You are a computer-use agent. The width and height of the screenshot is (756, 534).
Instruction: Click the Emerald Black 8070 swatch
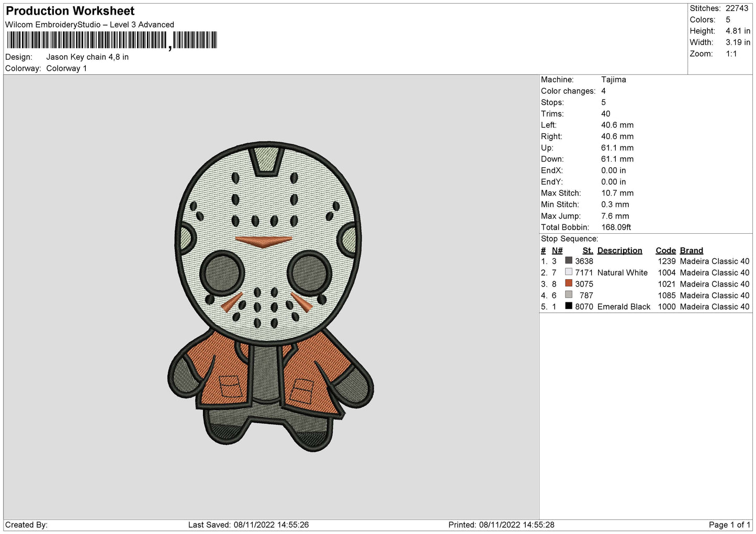click(x=569, y=306)
